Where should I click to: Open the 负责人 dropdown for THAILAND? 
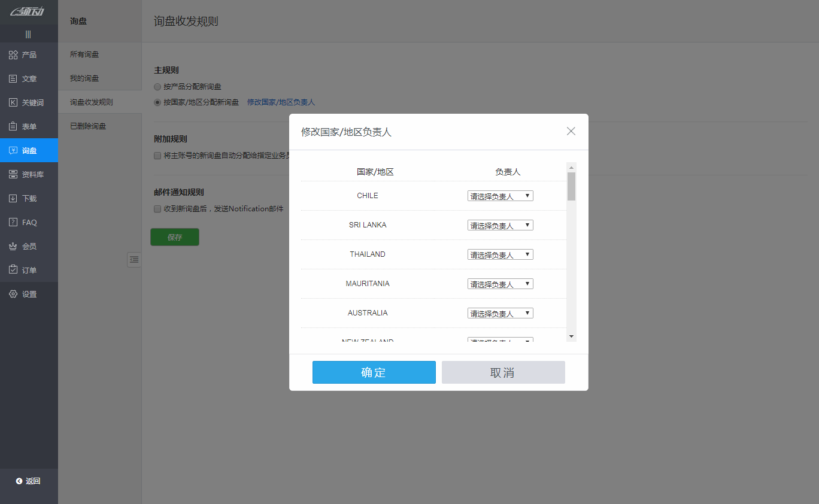[500, 254]
